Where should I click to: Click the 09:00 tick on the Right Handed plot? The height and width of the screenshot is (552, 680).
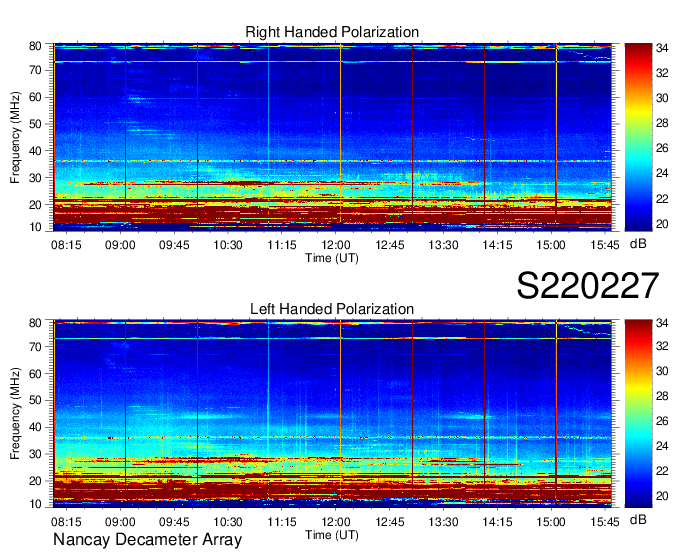tap(120, 245)
